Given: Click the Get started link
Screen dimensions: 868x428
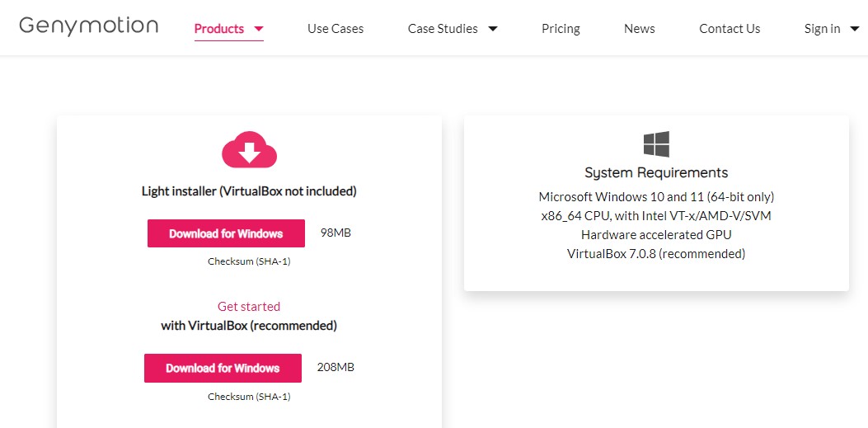Looking at the screenshot, I should 249,306.
